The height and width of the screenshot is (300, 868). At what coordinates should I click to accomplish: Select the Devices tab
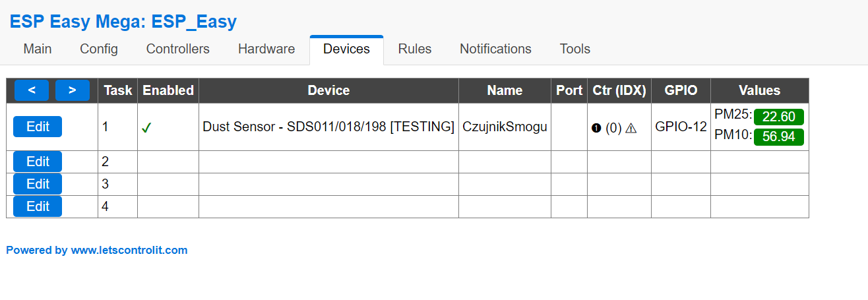coord(346,49)
